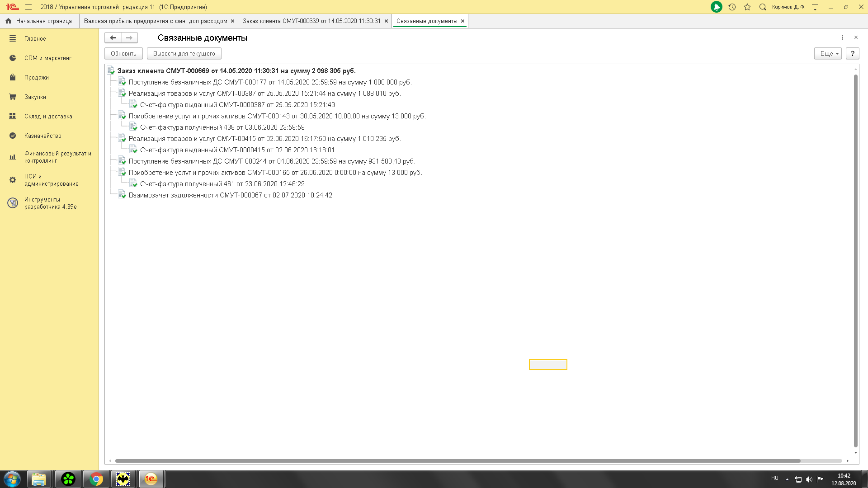Open the 1C main menu hamburger icon

pyautogui.click(x=28, y=7)
